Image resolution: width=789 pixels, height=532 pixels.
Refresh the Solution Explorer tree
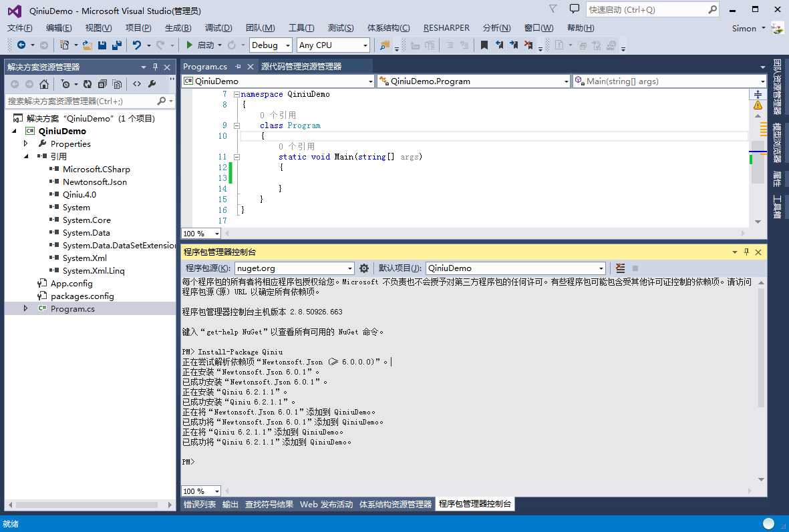click(88, 84)
